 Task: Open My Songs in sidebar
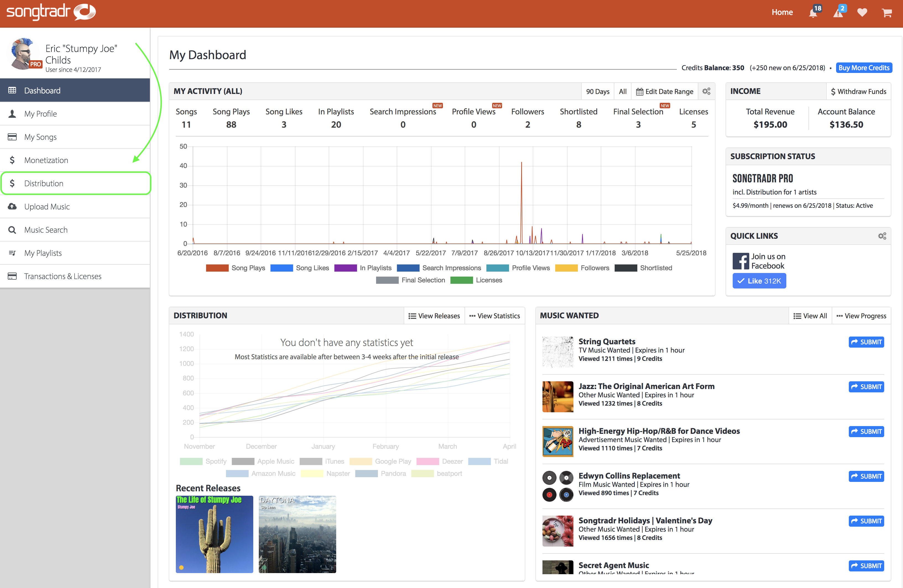(75, 137)
